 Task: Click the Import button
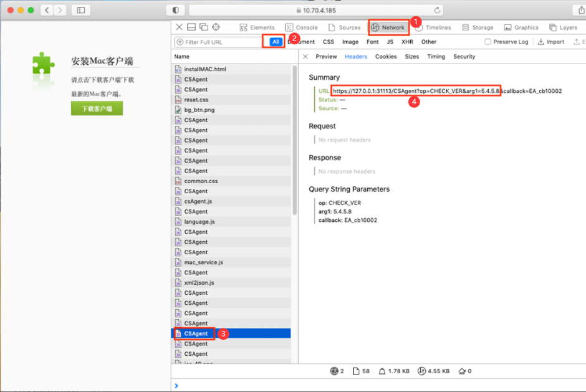tap(551, 42)
